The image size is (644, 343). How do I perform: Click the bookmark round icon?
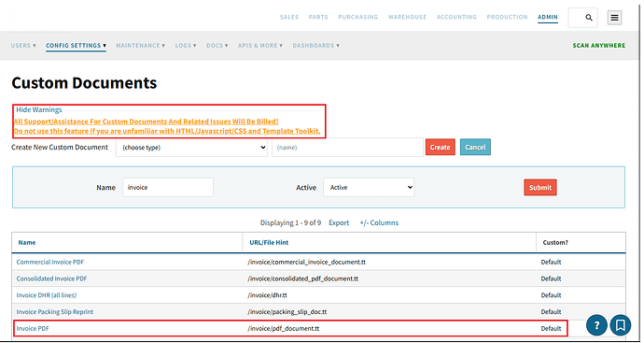point(621,325)
